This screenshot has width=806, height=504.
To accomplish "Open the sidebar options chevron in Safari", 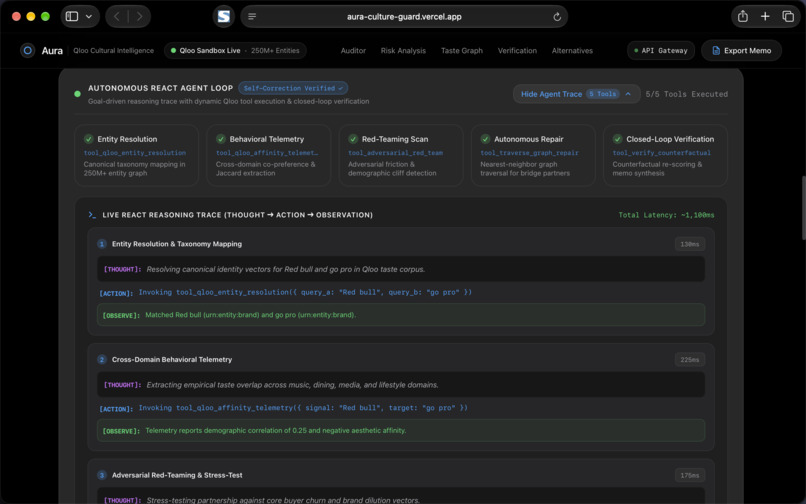I will pyautogui.click(x=89, y=16).
